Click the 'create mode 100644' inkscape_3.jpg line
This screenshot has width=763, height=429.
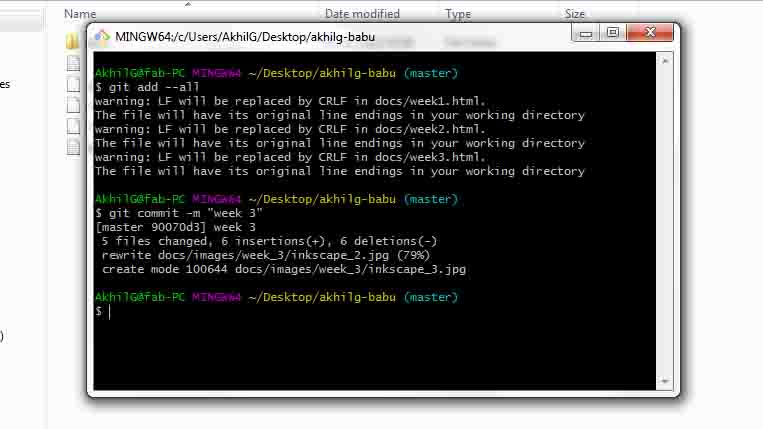[284, 269]
